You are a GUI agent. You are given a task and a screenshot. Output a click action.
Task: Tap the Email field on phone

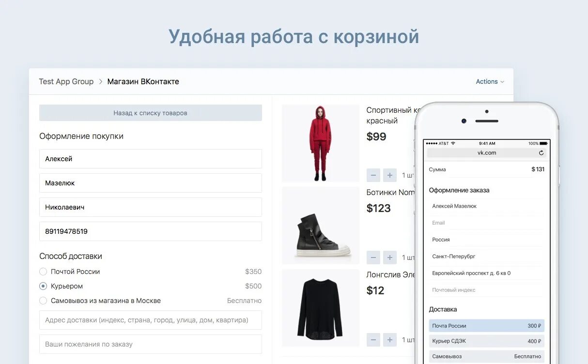coord(487,223)
